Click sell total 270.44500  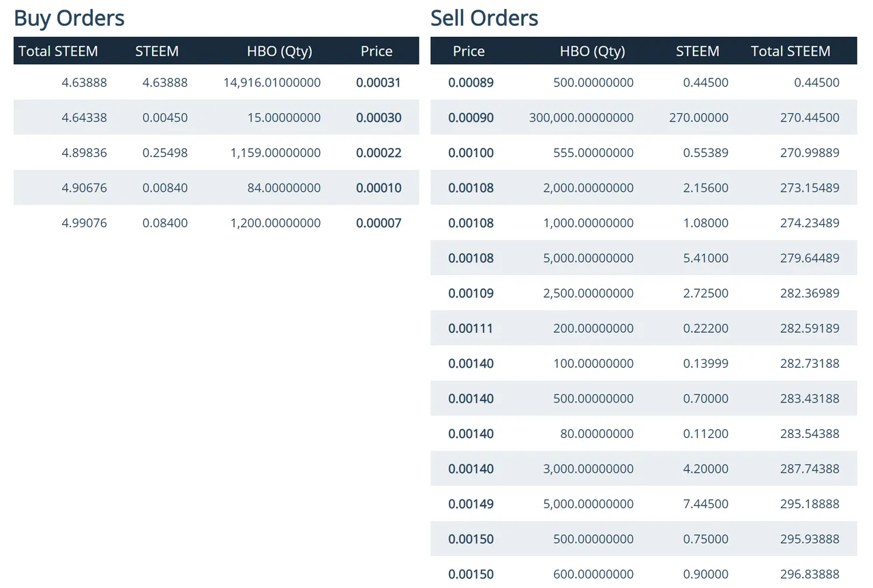810,118
